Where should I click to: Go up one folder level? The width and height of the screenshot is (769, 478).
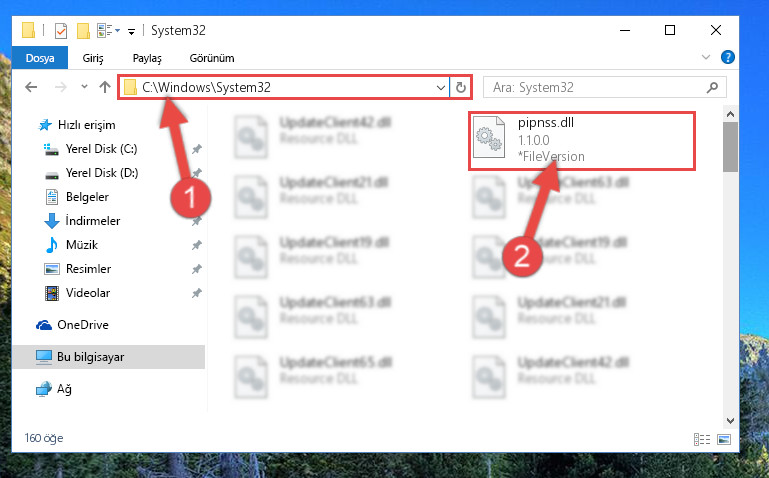pyautogui.click(x=104, y=87)
